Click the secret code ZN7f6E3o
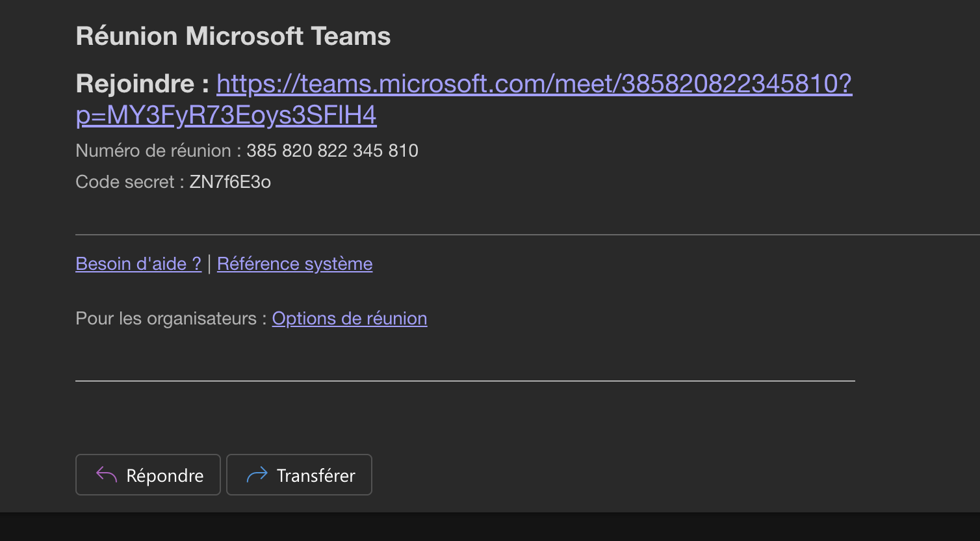This screenshot has width=980, height=541. (230, 182)
